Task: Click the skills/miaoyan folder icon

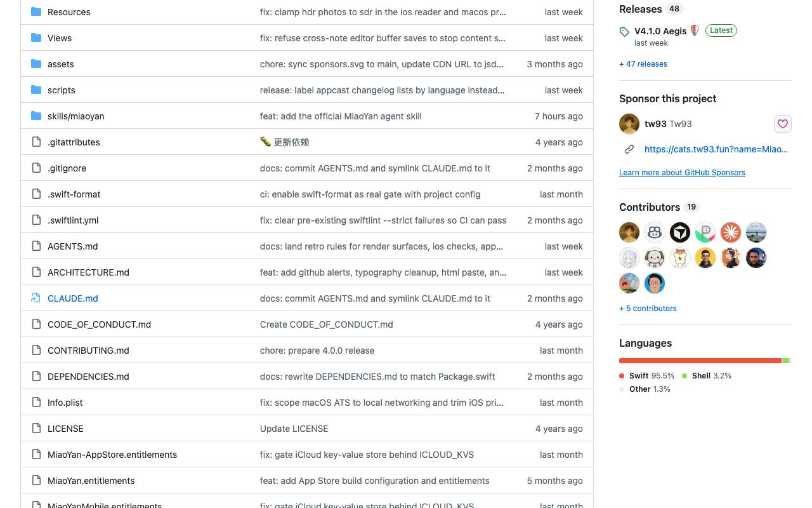Action: point(36,116)
